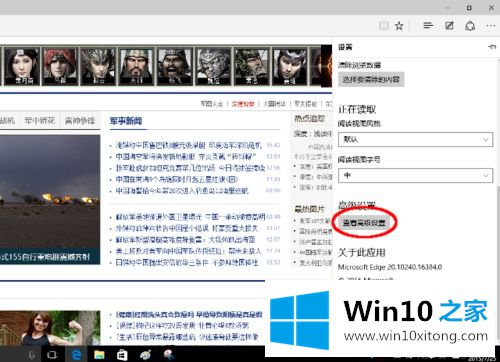Click the 军事新闻 section heading
The width and height of the screenshot is (500, 362).
[x=126, y=121]
